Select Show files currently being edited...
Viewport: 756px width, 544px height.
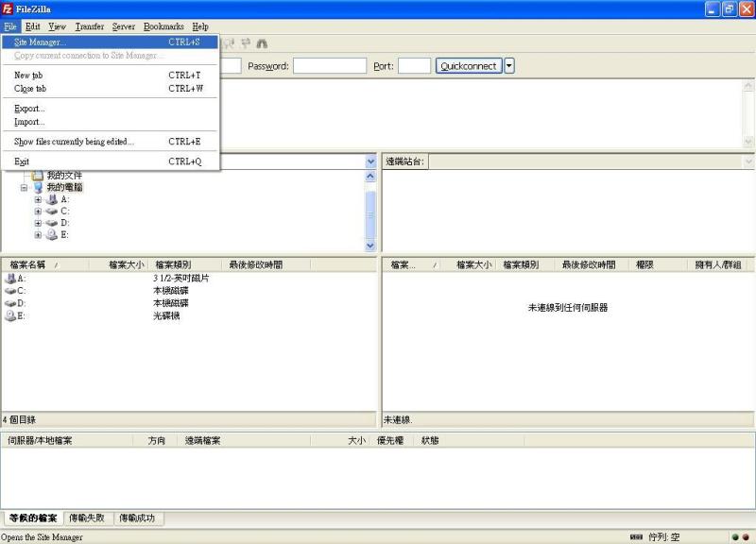tap(110, 142)
